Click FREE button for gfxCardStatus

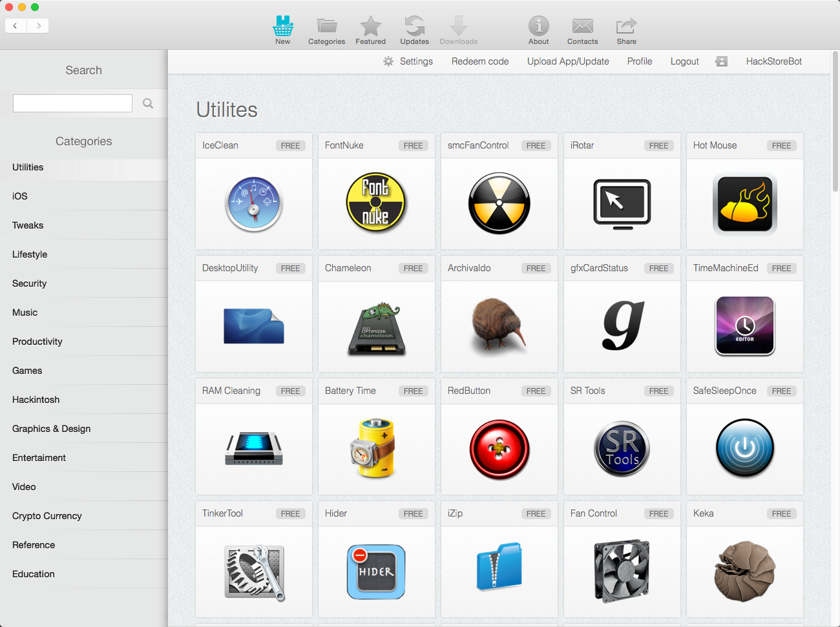coord(659,269)
